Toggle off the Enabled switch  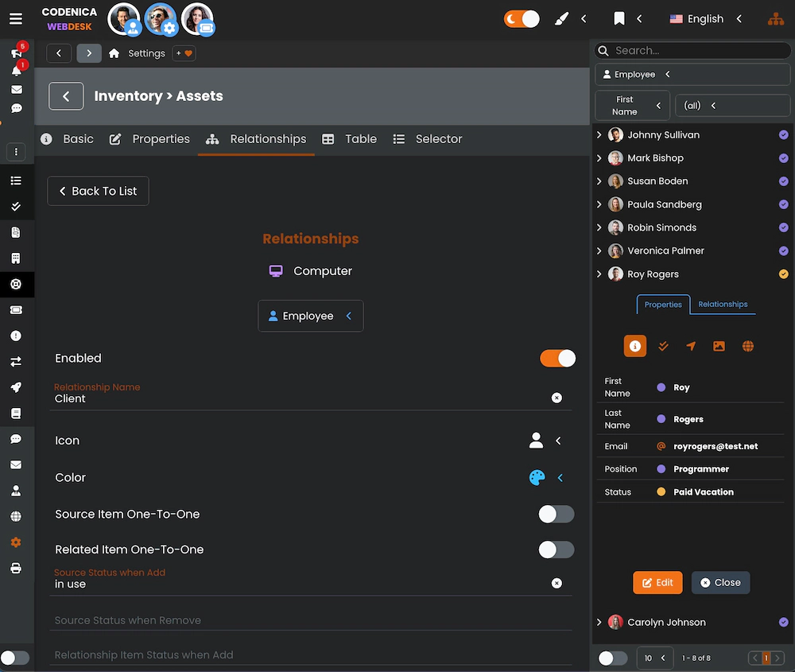pyautogui.click(x=557, y=358)
